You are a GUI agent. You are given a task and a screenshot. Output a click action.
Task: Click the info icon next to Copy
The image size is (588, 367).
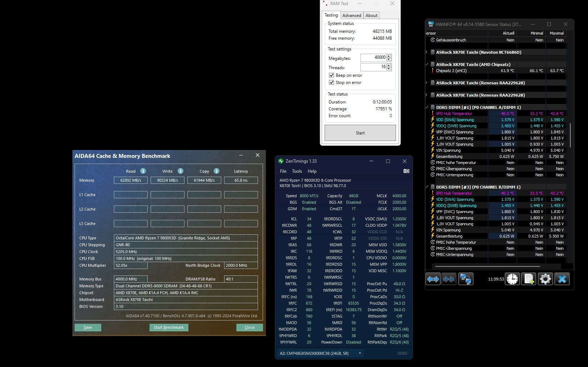217,171
